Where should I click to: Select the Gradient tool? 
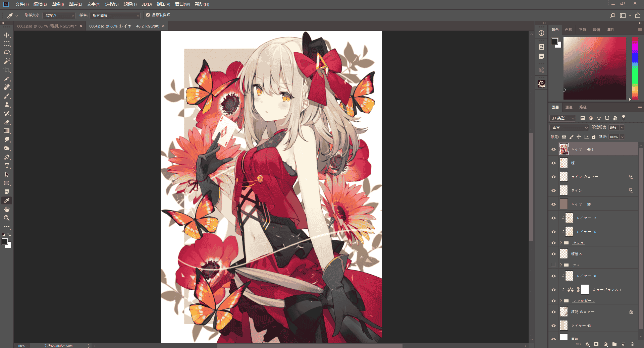pyautogui.click(x=7, y=131)
